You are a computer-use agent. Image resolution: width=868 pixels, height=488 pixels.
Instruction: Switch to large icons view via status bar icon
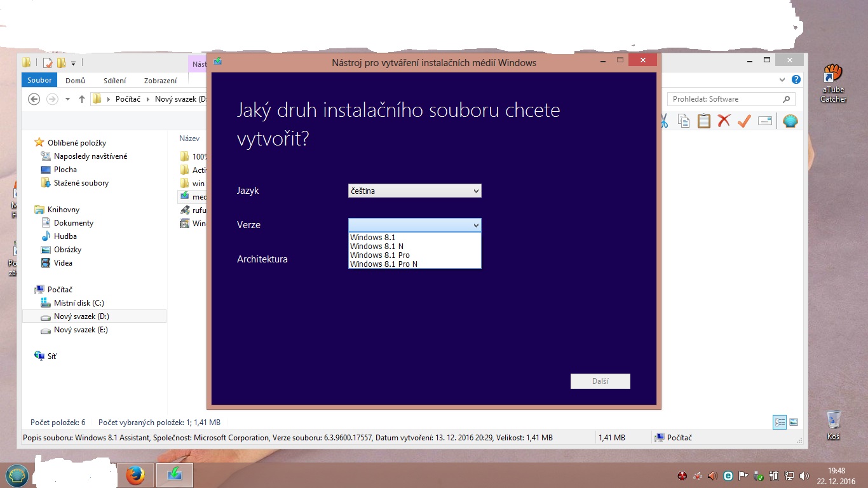point(793,422)
